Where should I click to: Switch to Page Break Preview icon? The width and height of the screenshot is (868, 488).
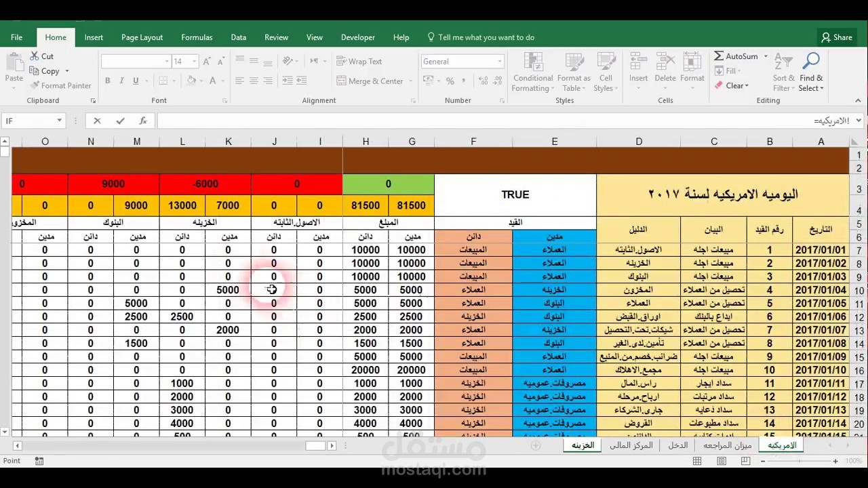point(746,461)
